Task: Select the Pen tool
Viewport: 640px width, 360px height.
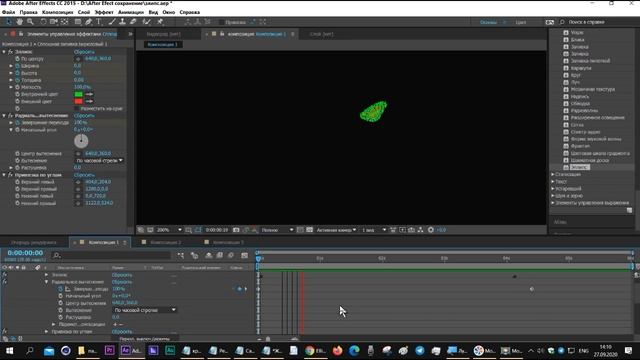Action: coord(88,22)
